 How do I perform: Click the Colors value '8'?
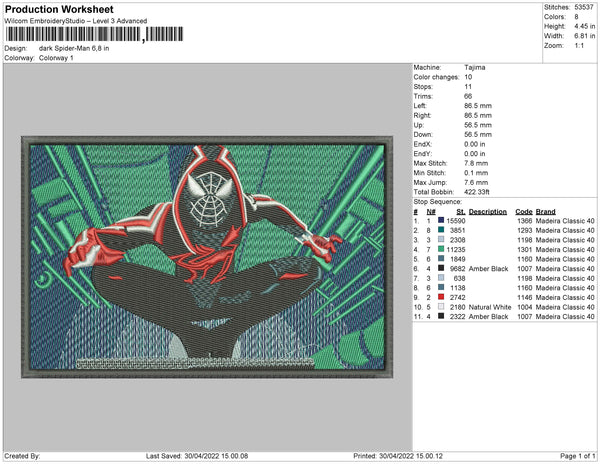point(576,17)
